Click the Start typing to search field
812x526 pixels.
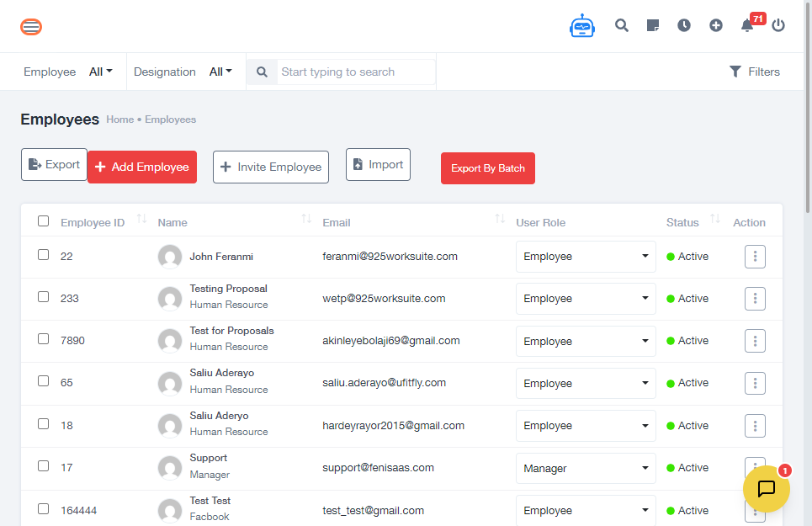coord(357,72)
